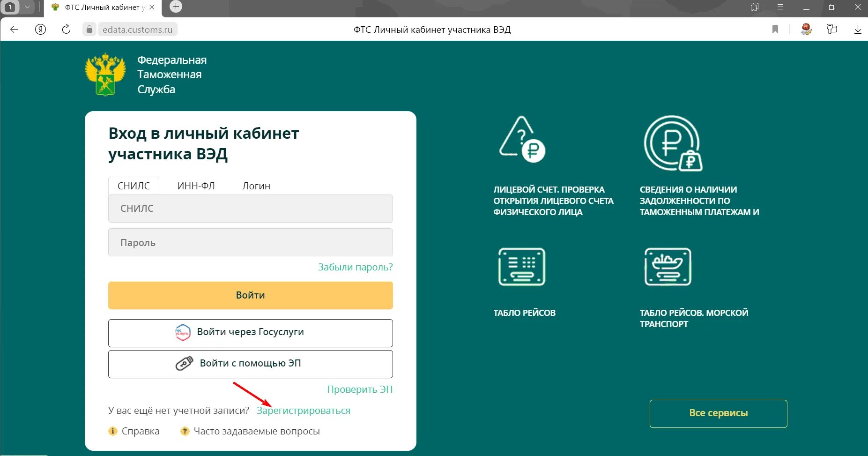Click the page title ФТС Личный кабинет участника ВЭД

tap(432, 30)
